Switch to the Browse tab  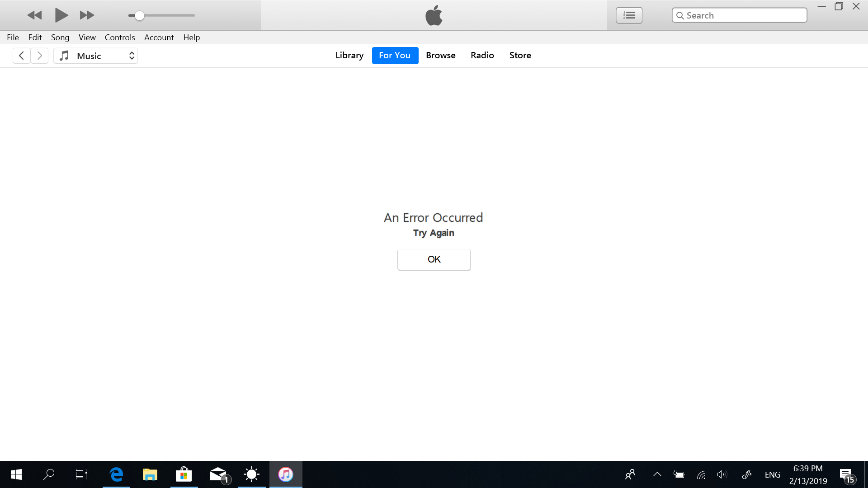tap(440, 55)
